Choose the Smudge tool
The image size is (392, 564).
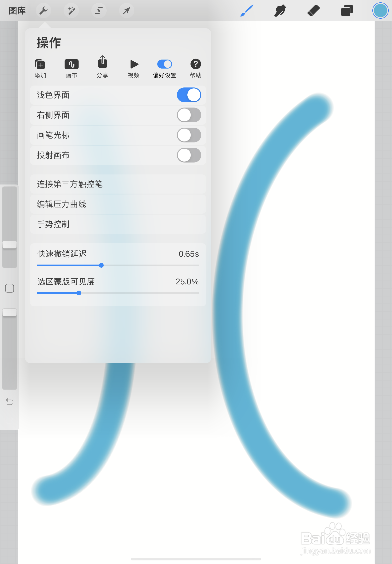[x=280, y=11]
